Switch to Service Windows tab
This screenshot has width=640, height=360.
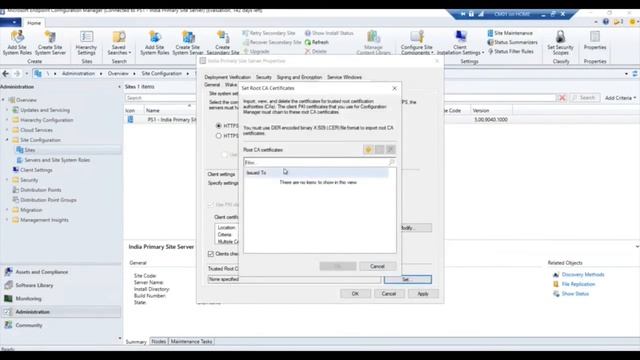pos(344,77)
